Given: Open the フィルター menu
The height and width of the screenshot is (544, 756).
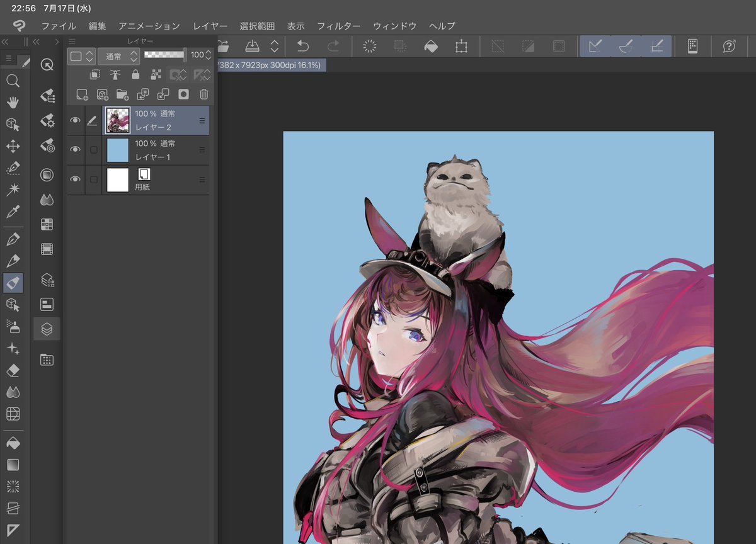Looking at the screenshot, I should click(339, 26).
